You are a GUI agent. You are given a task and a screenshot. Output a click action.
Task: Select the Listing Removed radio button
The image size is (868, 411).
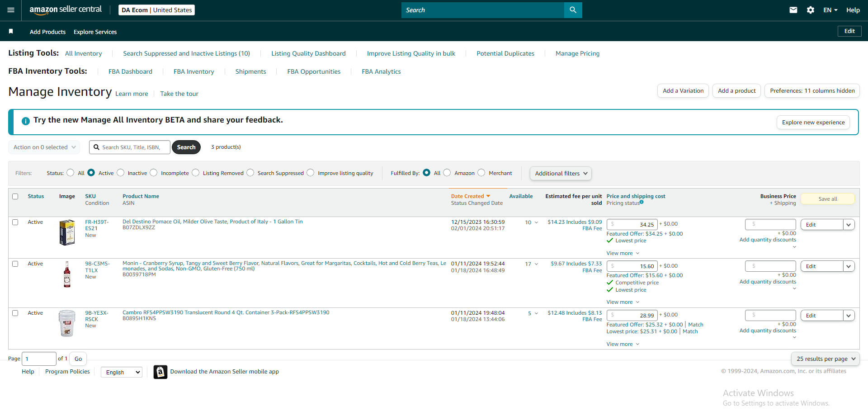click(196, 173)
